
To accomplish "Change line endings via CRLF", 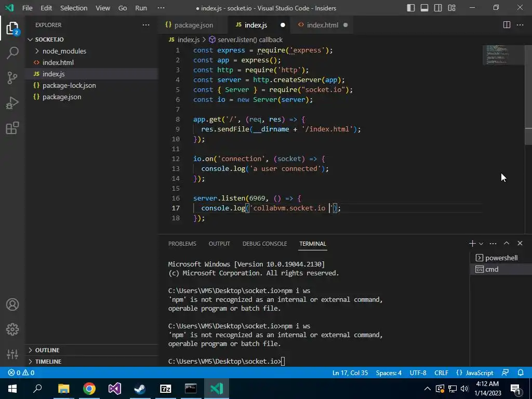I will pyautogui.click(x=441, y=373).
